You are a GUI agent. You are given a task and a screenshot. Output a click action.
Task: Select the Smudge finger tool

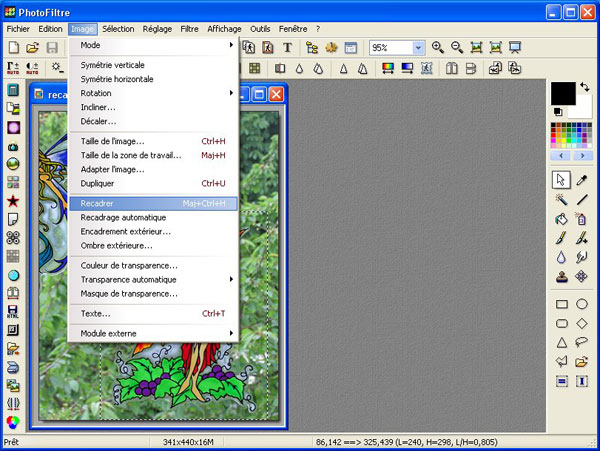coord(582,257)
